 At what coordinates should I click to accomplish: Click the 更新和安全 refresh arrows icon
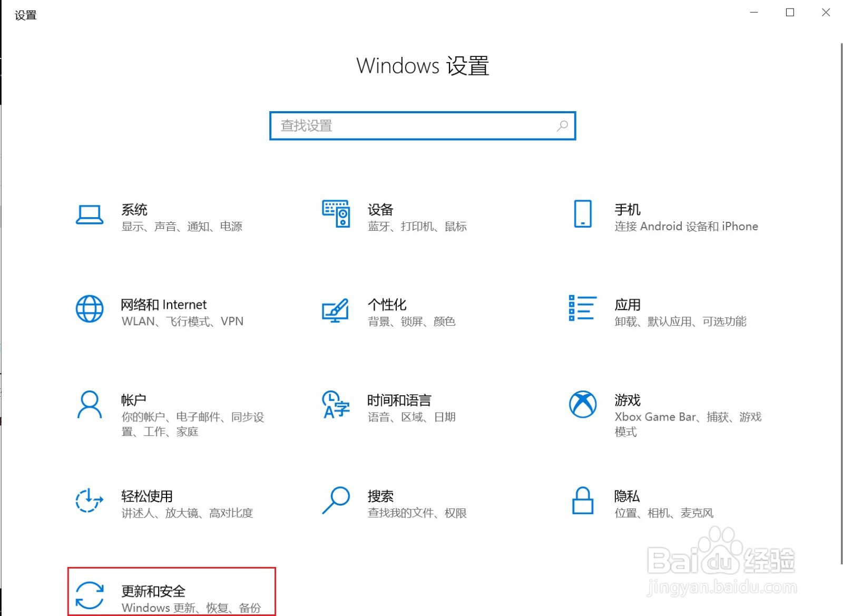(x=90, y=595)
